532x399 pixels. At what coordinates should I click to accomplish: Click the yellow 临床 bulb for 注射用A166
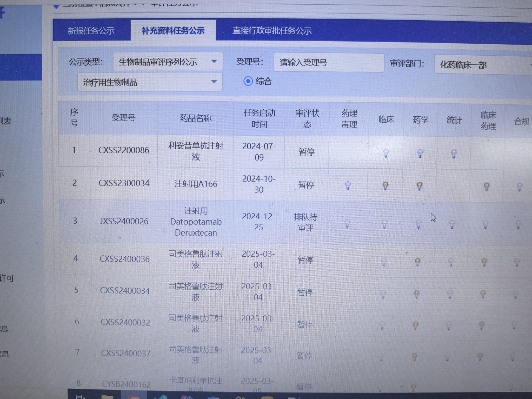coord(385,186)
